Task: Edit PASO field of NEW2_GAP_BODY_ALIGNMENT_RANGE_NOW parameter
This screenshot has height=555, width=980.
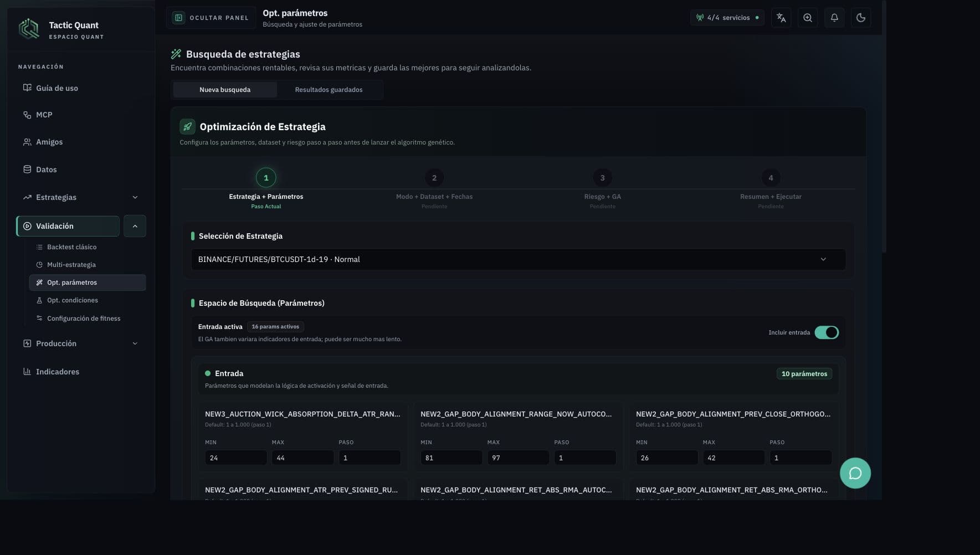Action: 585,458
